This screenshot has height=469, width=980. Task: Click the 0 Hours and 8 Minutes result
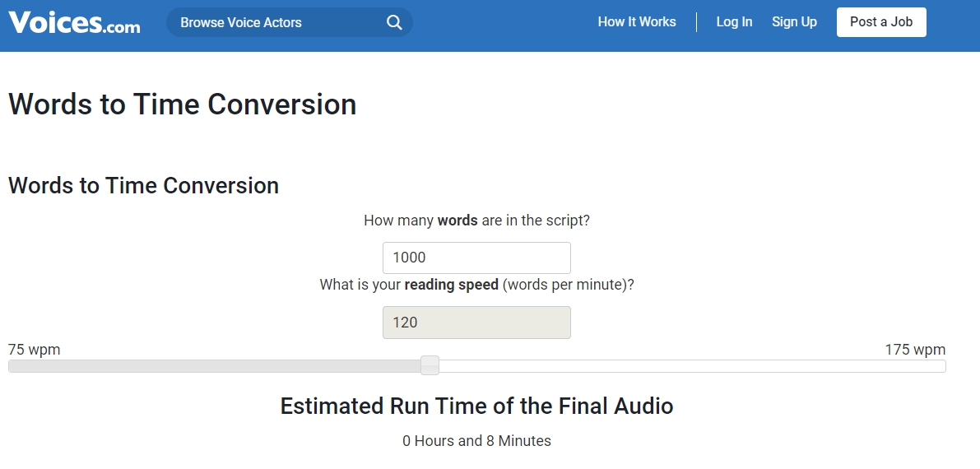[x=476, y=441]
